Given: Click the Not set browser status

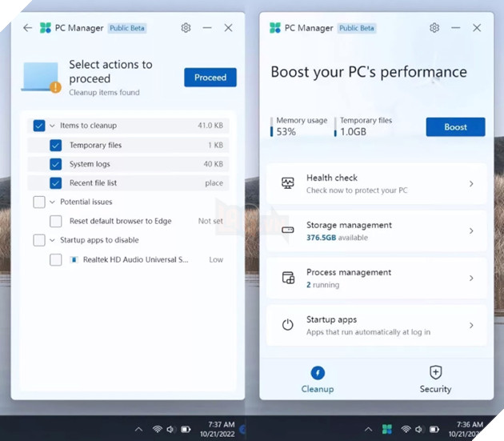Looking at the screenshot, I should [x=210, y=222].
